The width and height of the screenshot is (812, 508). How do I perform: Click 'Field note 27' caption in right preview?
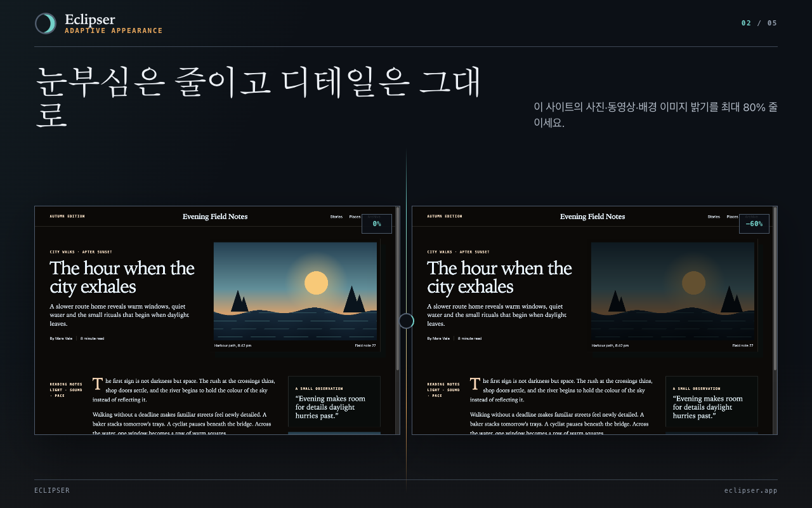point(743,345)
